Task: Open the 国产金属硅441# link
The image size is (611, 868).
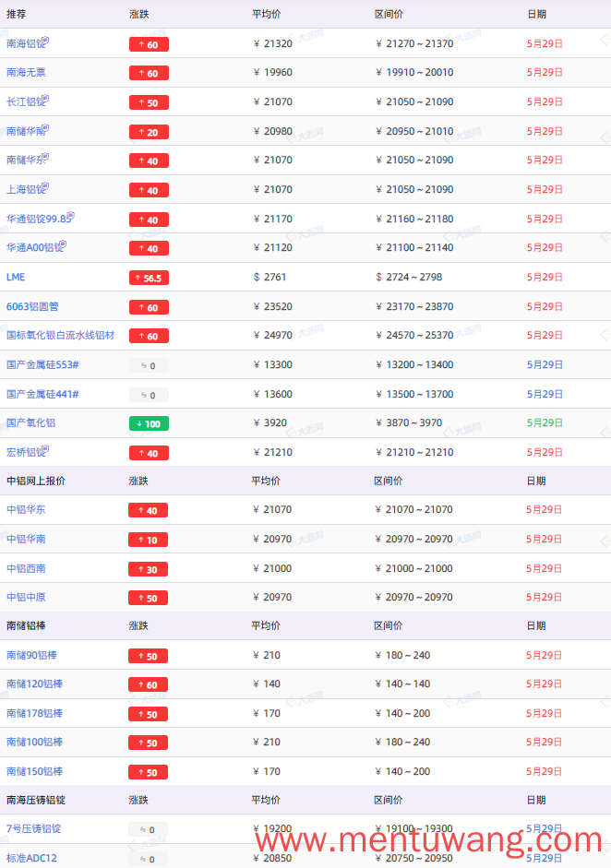Action: pos(42,394)
